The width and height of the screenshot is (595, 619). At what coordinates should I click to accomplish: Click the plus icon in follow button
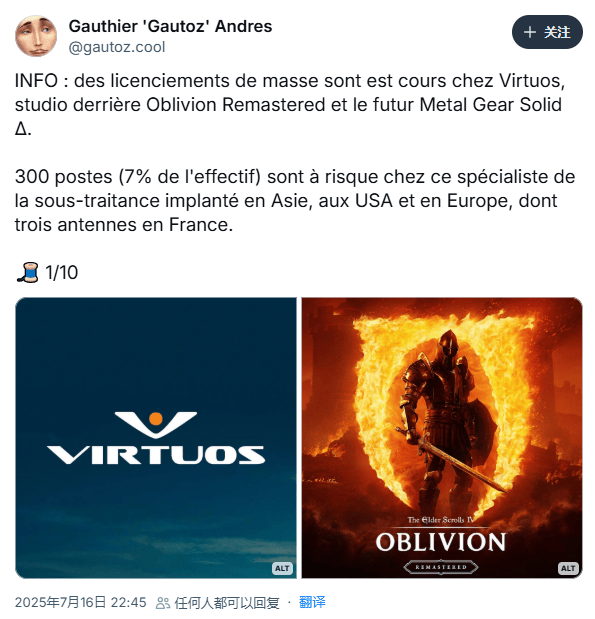click(529, 32)
